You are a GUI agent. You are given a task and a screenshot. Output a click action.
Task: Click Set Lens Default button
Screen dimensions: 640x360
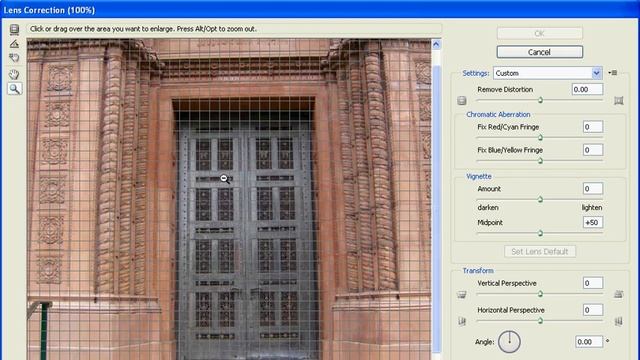coord(540,251)
